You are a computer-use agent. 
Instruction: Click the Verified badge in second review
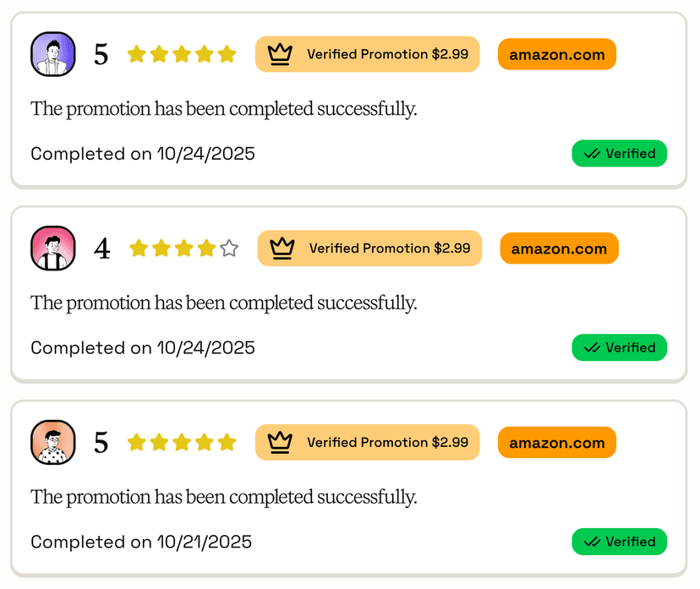tap(619, 347)
